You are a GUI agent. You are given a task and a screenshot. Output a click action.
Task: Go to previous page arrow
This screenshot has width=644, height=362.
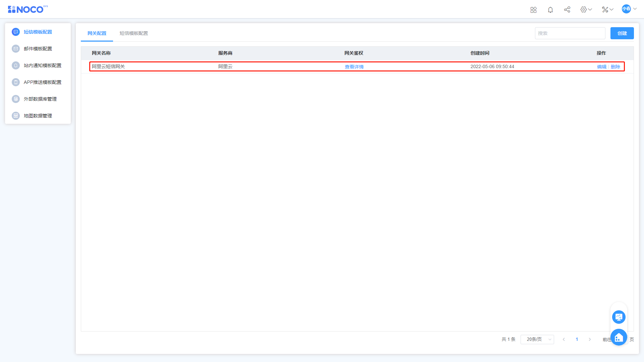tap(564, 340)
